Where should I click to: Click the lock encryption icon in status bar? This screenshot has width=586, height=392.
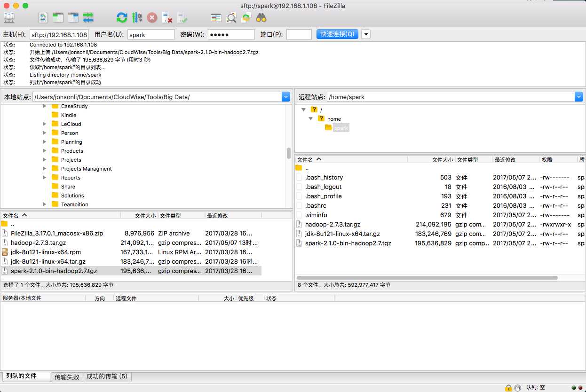[508, 388]
